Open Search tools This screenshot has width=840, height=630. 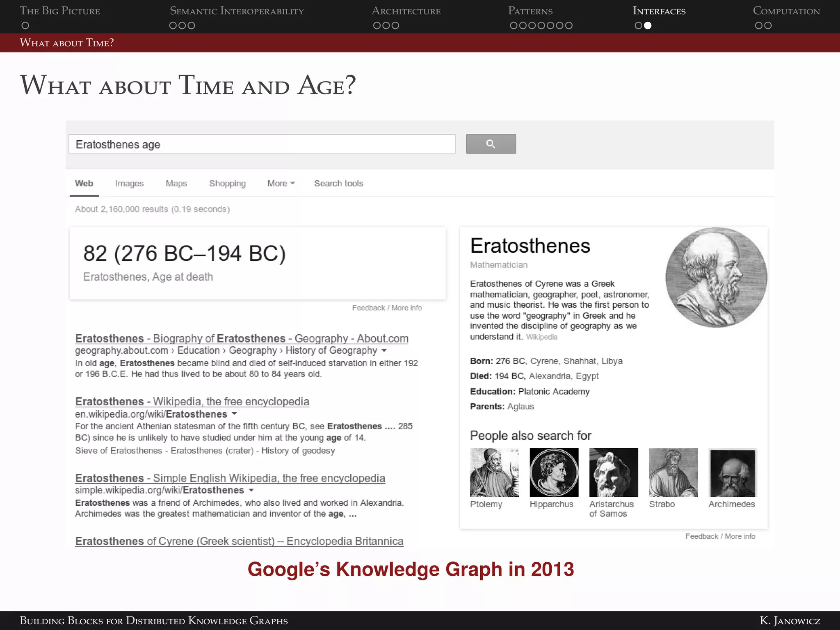point(338,183)
